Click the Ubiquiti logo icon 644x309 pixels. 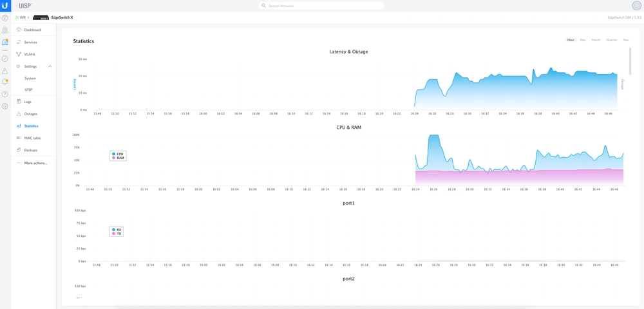[5, 5]
